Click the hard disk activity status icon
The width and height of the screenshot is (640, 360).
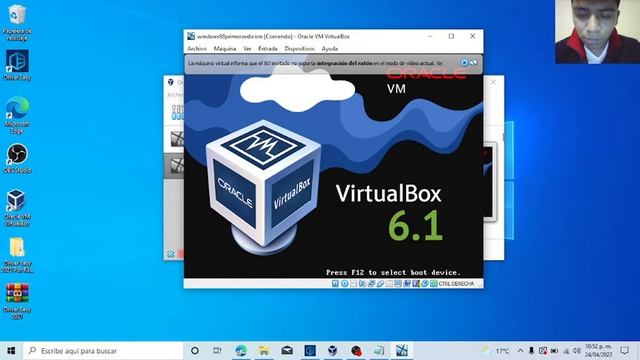[335, 284]
